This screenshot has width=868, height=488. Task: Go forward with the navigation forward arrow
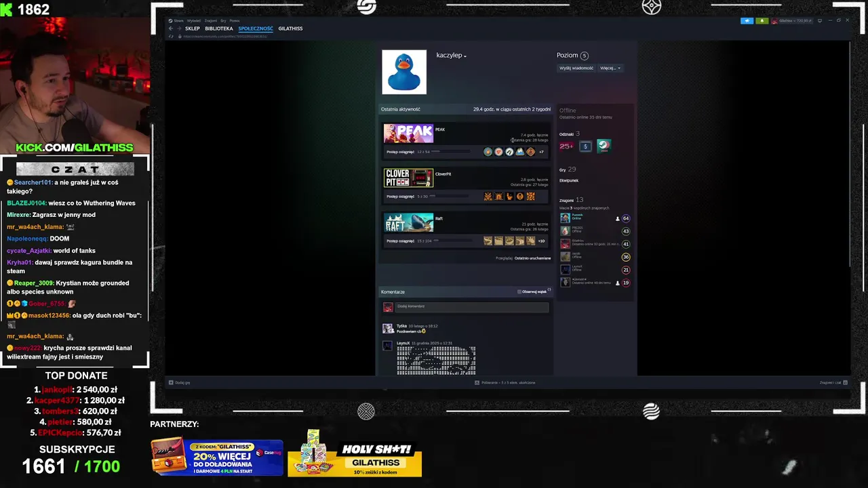178,28
